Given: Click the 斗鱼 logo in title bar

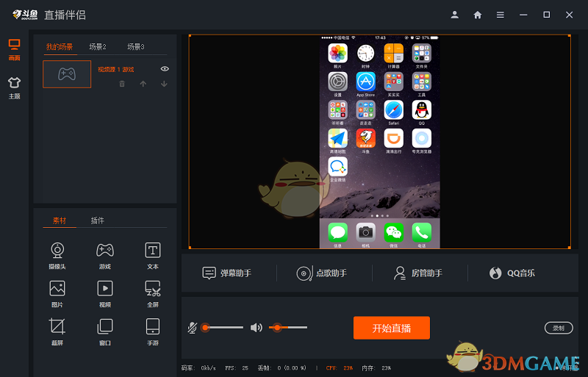Looking at the screenshot, I should [25, 15].
